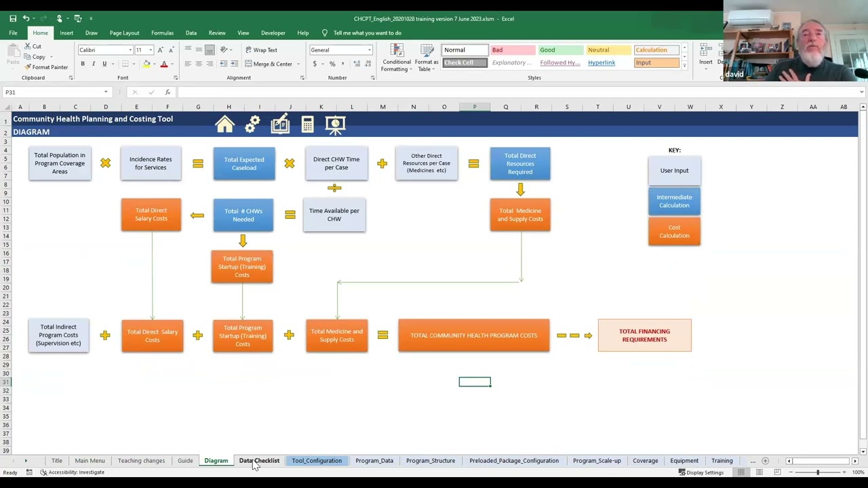Click Merge & Center button
Image resolution: width=868 pixels, height=488 pixels.
(x=269, y=64)
